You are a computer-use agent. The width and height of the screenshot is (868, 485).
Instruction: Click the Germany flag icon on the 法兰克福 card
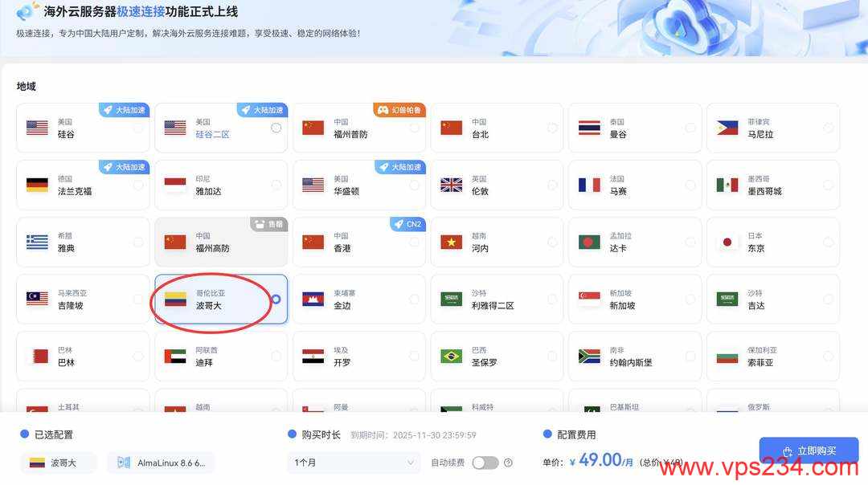coord(36,185)
